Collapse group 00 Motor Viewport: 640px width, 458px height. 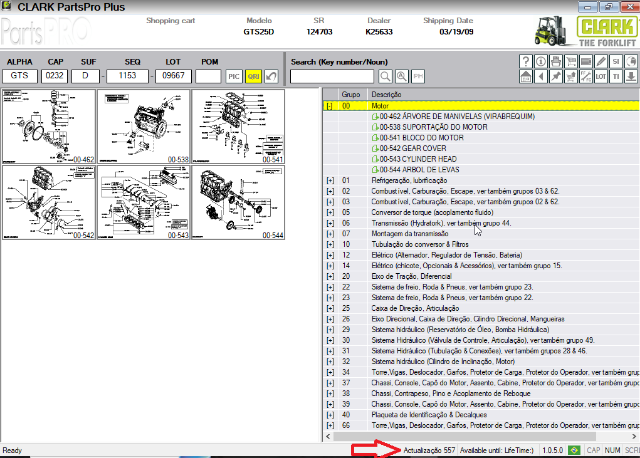point(329,106)
